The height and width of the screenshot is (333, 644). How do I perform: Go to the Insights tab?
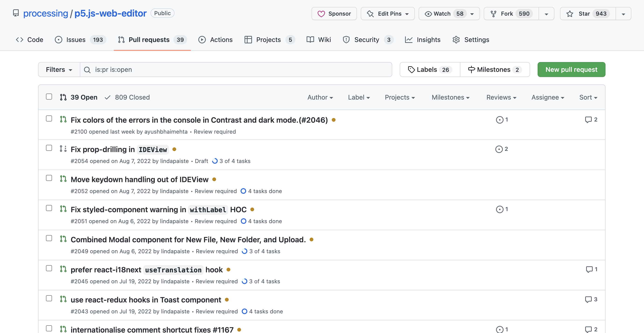[x=423, y=40]
